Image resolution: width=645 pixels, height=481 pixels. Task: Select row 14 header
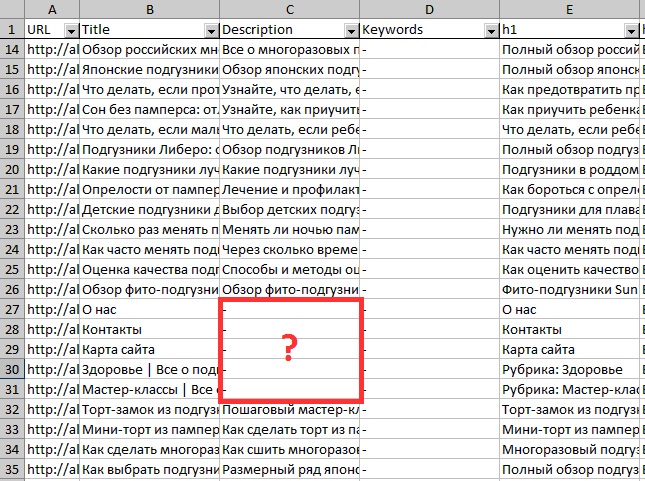point(12,50)
